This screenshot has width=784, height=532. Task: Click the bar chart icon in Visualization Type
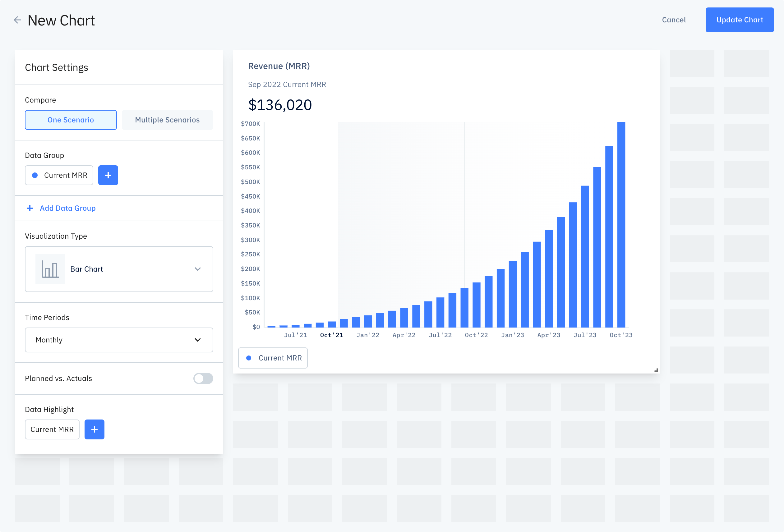[50, 269]
